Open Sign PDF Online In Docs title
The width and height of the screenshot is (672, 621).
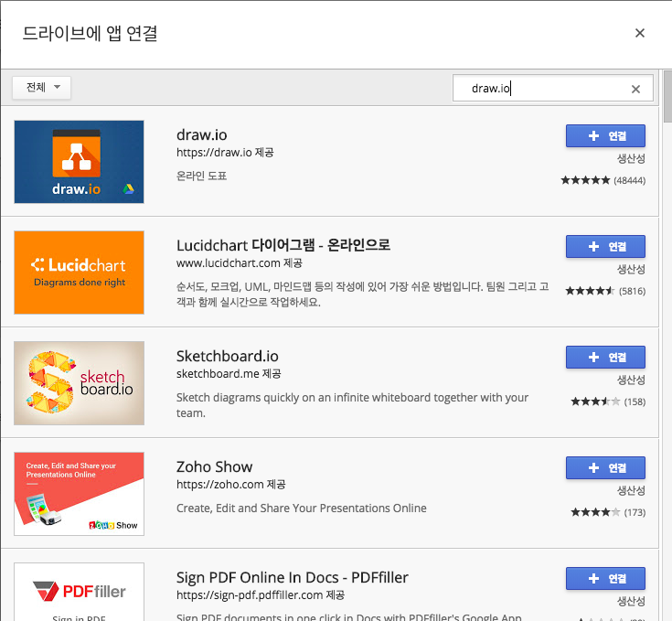pyautogui.click(x=293, y=577)
